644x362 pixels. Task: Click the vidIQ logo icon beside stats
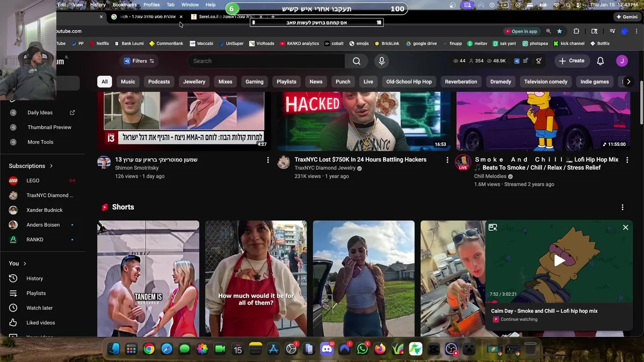(517, 61)
